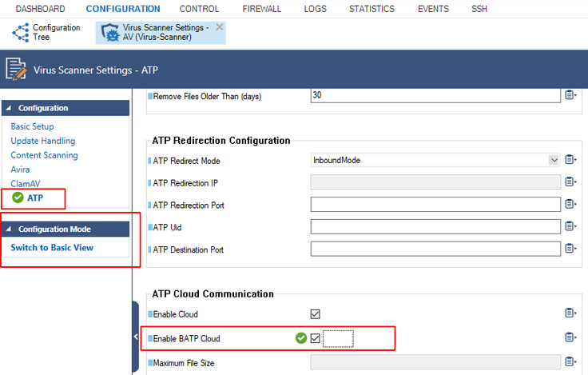Image resolution: width=588 pixels, height=375 pixels.
Task: Click the Virus Scanner Settings document edit icon
Action: (16, 70)
